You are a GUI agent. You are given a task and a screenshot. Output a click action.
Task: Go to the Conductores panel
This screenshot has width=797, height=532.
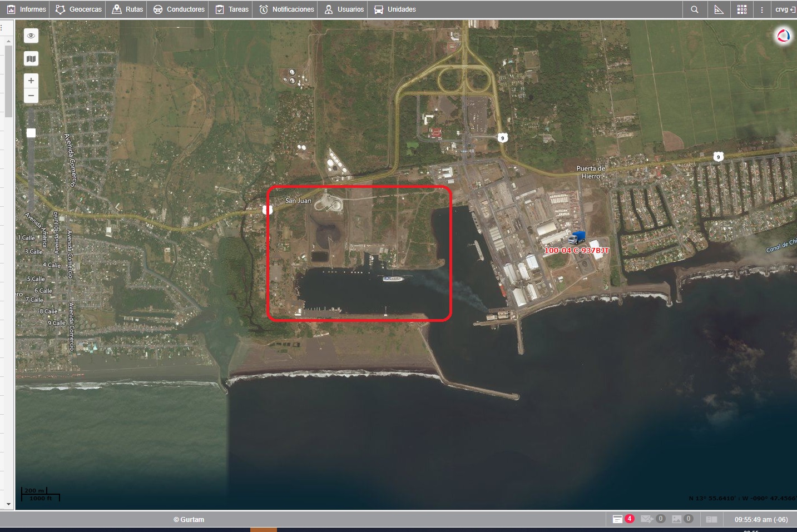pyautogui.click(x=179, y=9)
